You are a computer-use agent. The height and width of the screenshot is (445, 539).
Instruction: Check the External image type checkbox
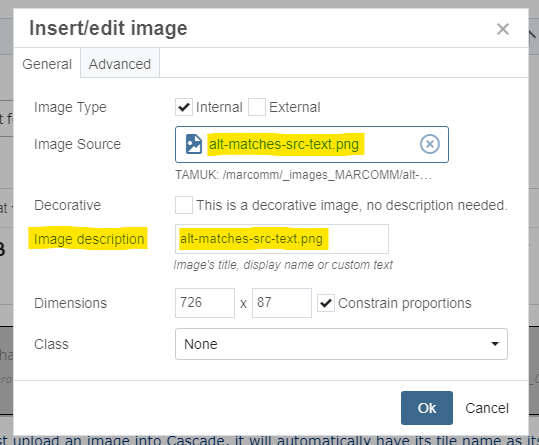[257, 107]
